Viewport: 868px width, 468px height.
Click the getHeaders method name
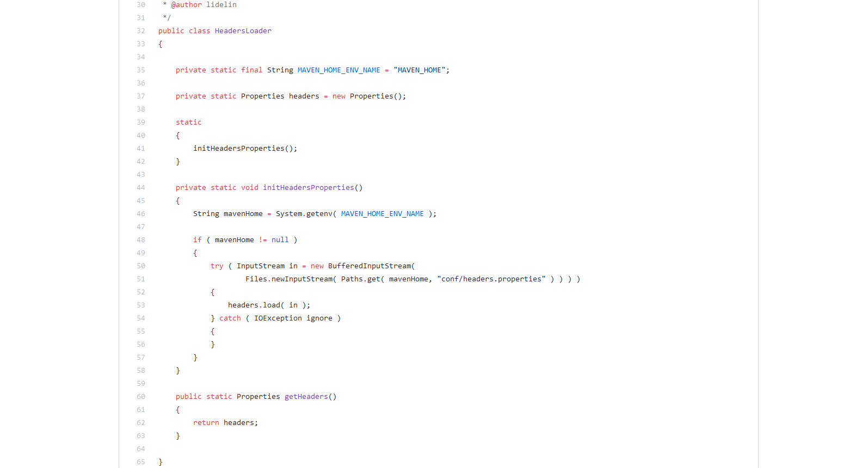[x=306, y=397]
